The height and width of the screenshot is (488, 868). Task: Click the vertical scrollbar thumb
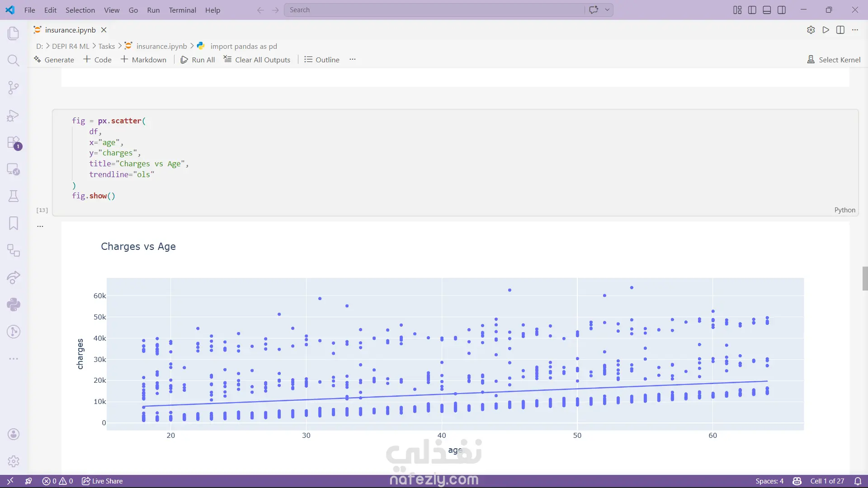(865, 278)
